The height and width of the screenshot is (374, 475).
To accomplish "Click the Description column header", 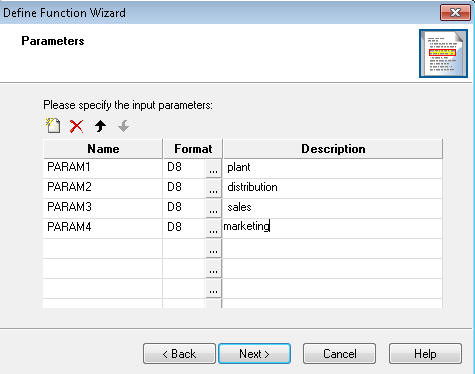I will point(333,149).
